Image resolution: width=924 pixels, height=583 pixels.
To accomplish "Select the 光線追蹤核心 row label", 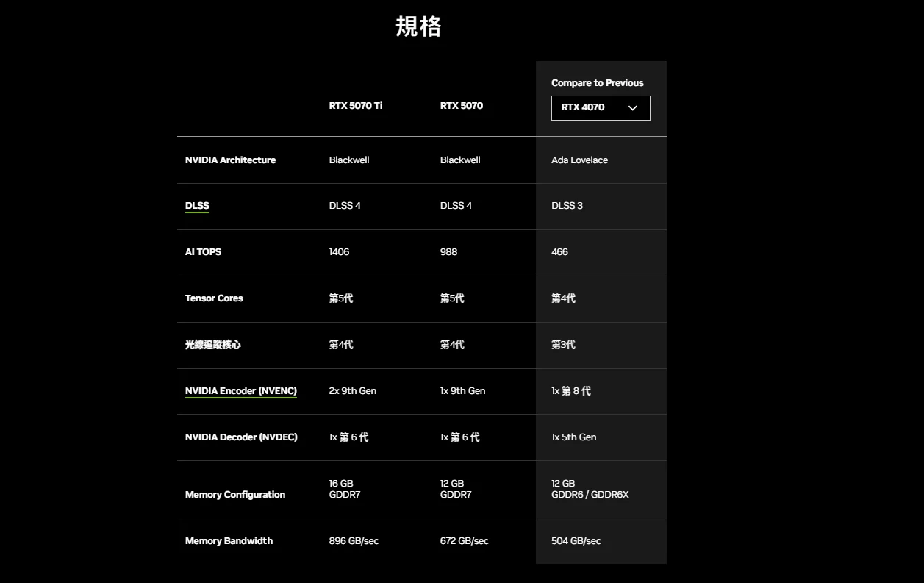I will pyautogui.click(x=212, y=345).
